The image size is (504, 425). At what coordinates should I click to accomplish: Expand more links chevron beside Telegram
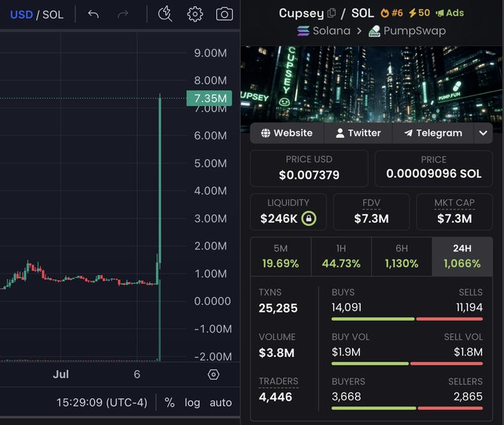[x=483, y=133]
